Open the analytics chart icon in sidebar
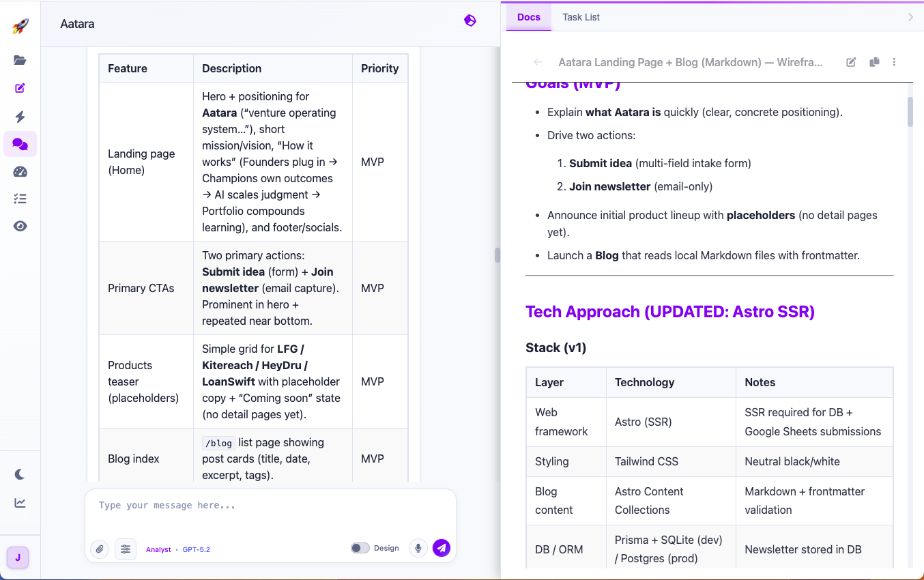 coord(20,502)
